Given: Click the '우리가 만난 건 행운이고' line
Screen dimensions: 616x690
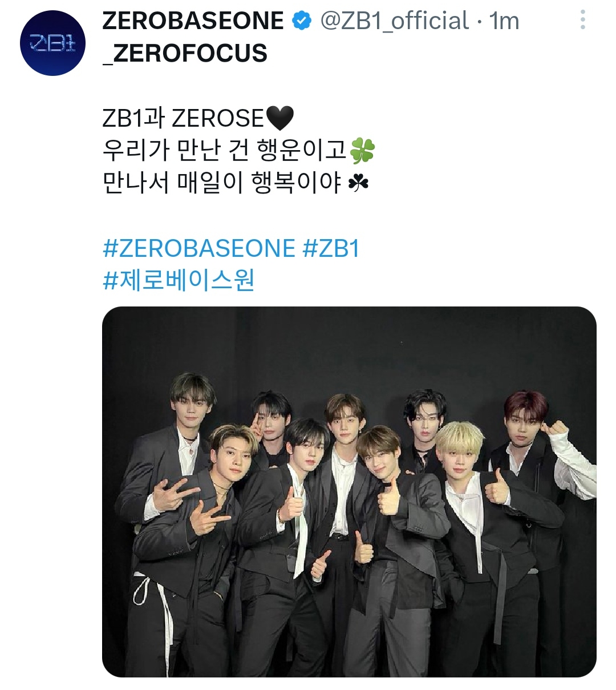Looking at the screenshot, I should coord(225,151).
